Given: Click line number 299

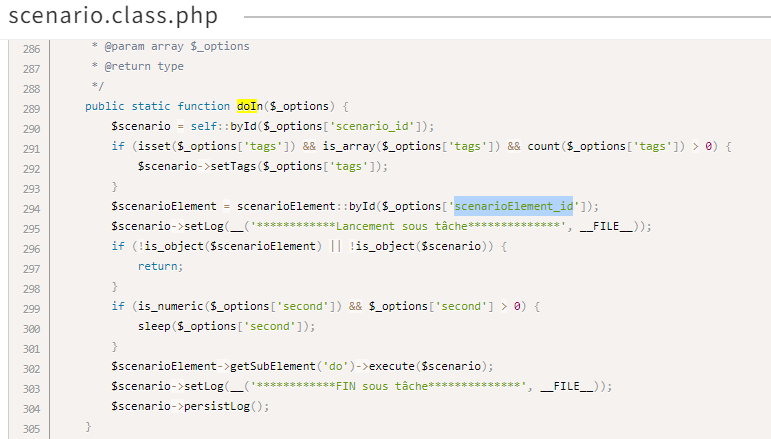Looking at the screenshot, I should click(x=31, y=309).
